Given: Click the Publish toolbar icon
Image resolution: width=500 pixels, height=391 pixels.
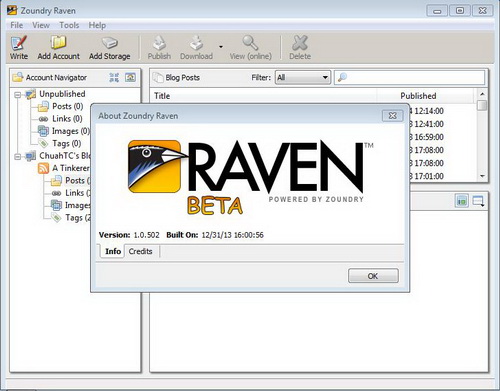Looking at the screenshot, I should point(159,43).
